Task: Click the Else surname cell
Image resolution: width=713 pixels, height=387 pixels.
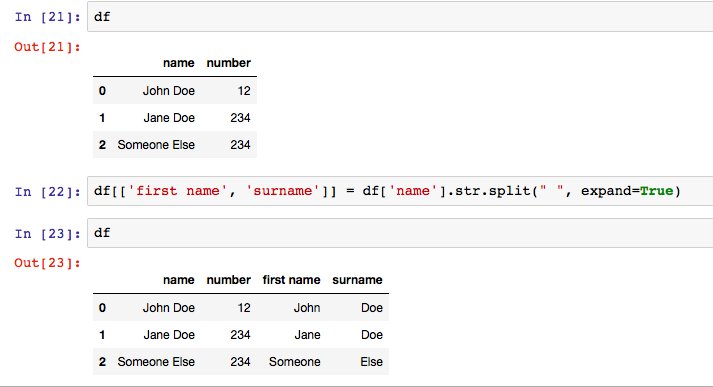Action: (x=372, y=362)
